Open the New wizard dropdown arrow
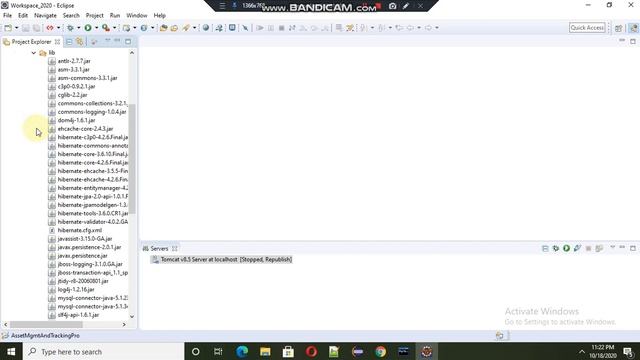The image size is (640, 360). tap(16, 28)
